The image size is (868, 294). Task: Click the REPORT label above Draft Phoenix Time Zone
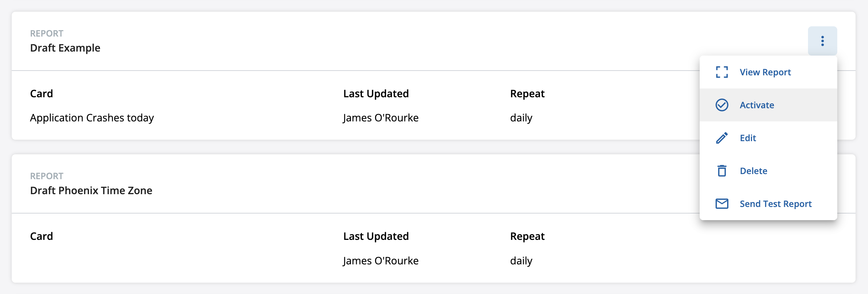pyautogui.click(x=46, y=176)
